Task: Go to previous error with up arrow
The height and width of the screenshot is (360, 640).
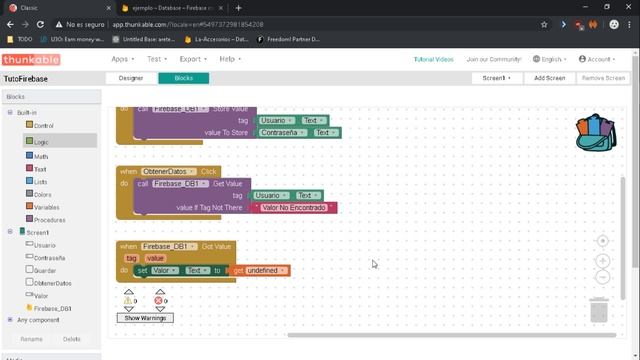Action: tap(160, 292)
